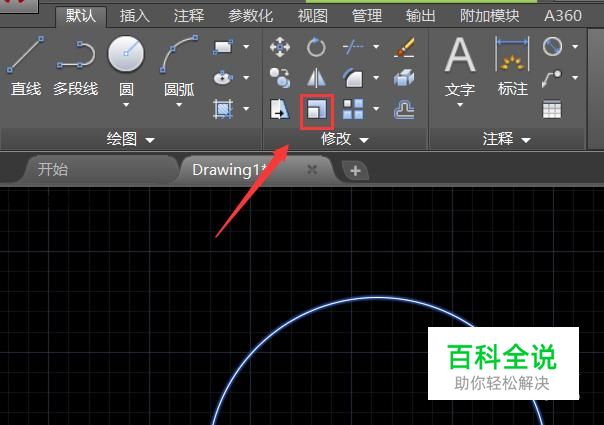Open dropdown arrow under Arc (圆弧)
The height and width of the screenshot is (425, 604).
(x=179, y=104)
